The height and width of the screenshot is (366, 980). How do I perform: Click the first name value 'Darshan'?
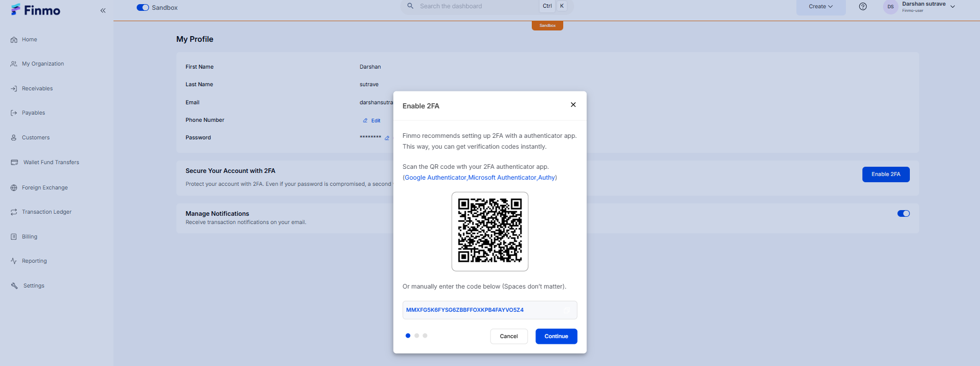point(370,67)
